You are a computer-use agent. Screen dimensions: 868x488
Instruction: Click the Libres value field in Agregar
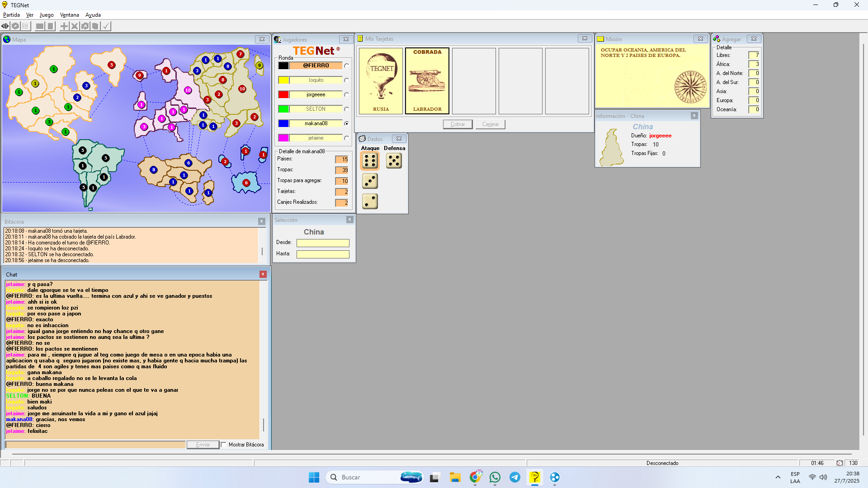754,55
